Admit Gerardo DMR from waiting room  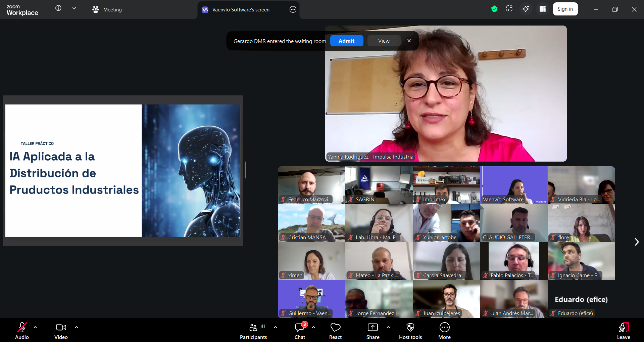point(346,41)
